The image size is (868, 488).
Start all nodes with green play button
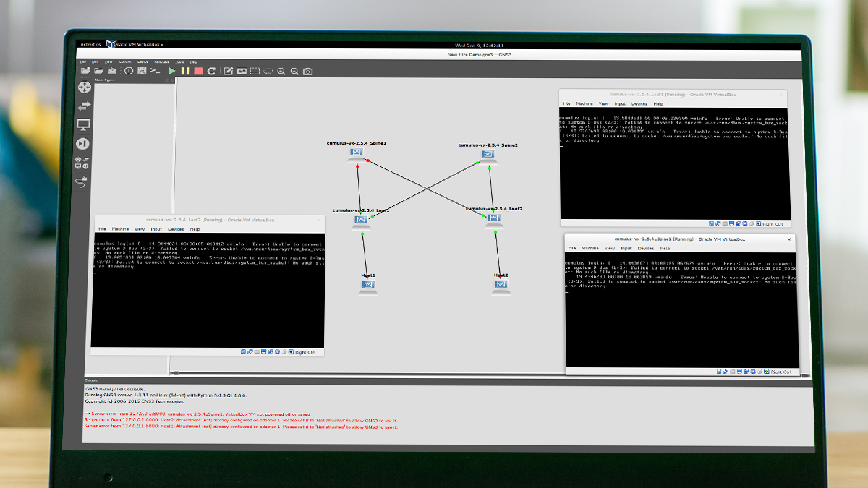tap(171, 71)
